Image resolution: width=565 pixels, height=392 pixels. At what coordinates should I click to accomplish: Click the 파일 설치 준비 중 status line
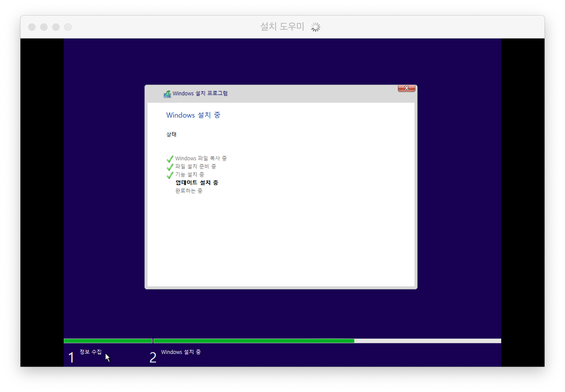196,167
